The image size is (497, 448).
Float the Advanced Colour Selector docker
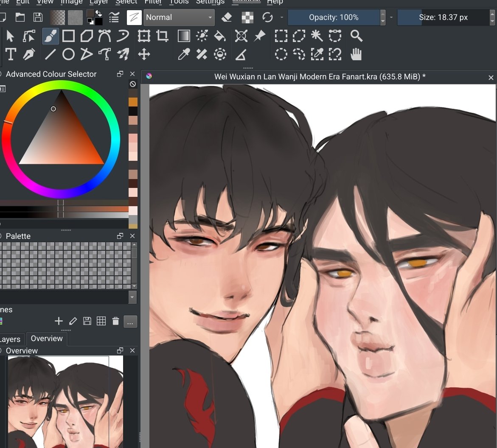pos(120,74)
